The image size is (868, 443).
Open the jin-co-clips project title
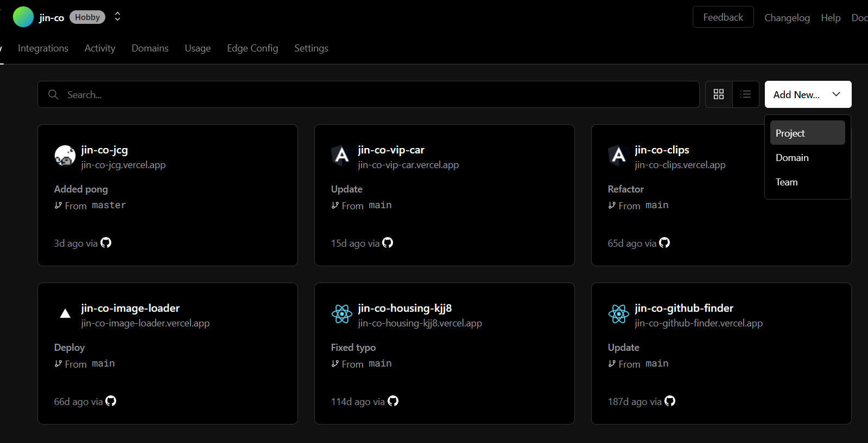pyautogui.click(x=662, y=150)
